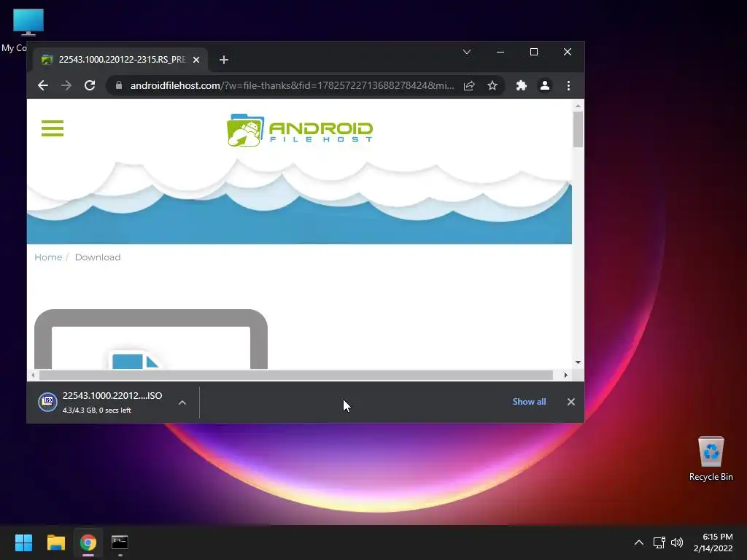The width and height of the screenshot is (747, 560).
Task: Go back to the previous page
Action: (43, 86)
